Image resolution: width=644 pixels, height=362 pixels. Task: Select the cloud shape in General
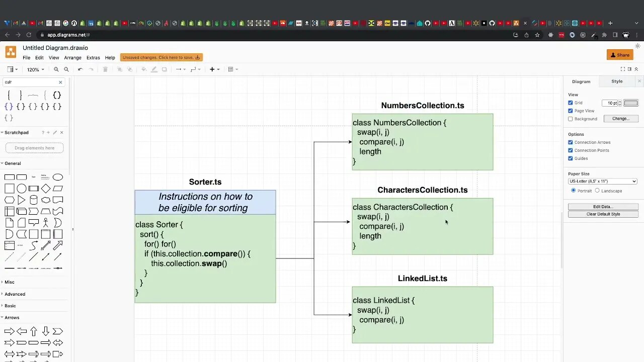(46, 200)
